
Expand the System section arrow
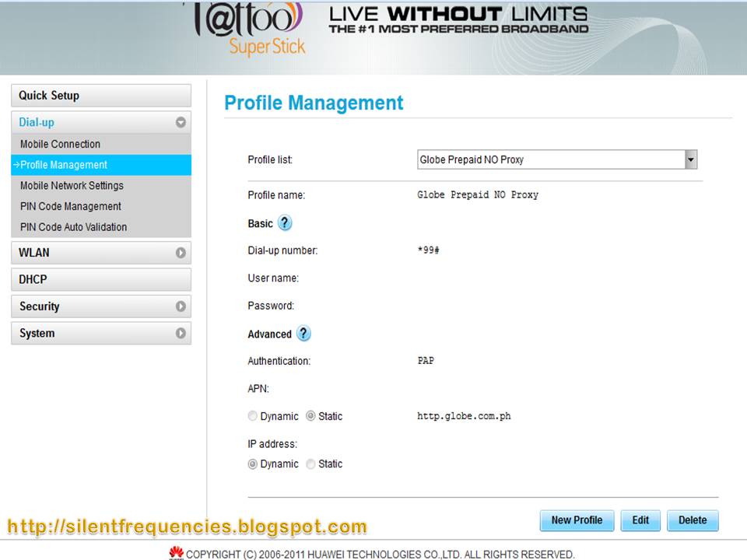181,333
